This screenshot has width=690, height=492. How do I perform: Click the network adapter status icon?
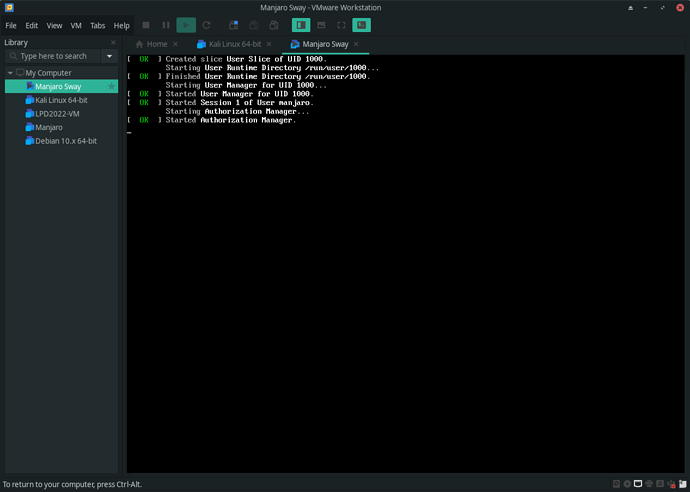[x=638, y=484]
